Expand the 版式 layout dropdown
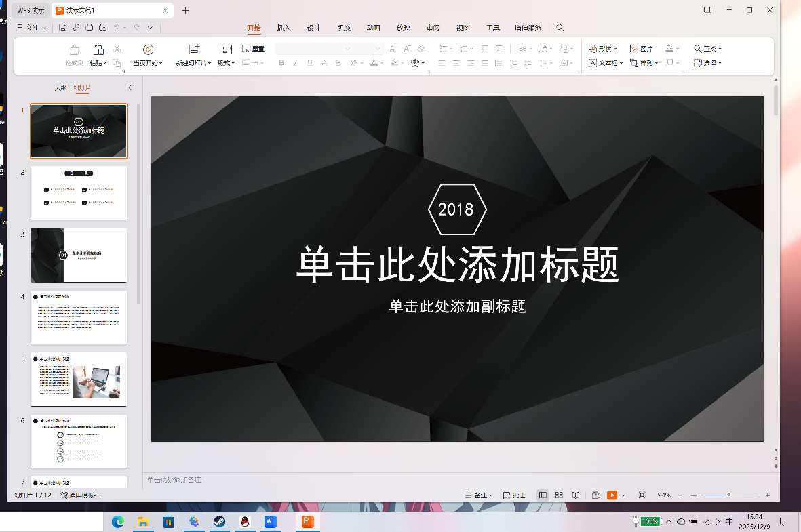The image size is (801, 532). (226, 63)
